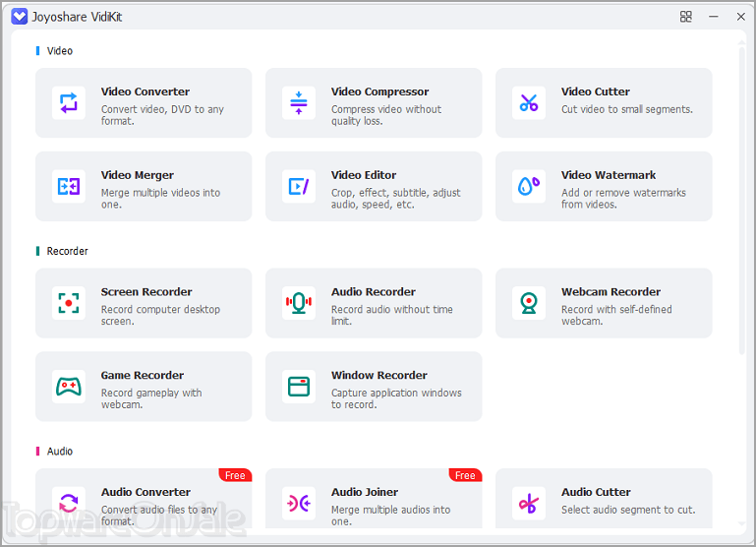Open the grid menu icon in title bar
Viewport: 756px width, 547px height.
point(686,17)
